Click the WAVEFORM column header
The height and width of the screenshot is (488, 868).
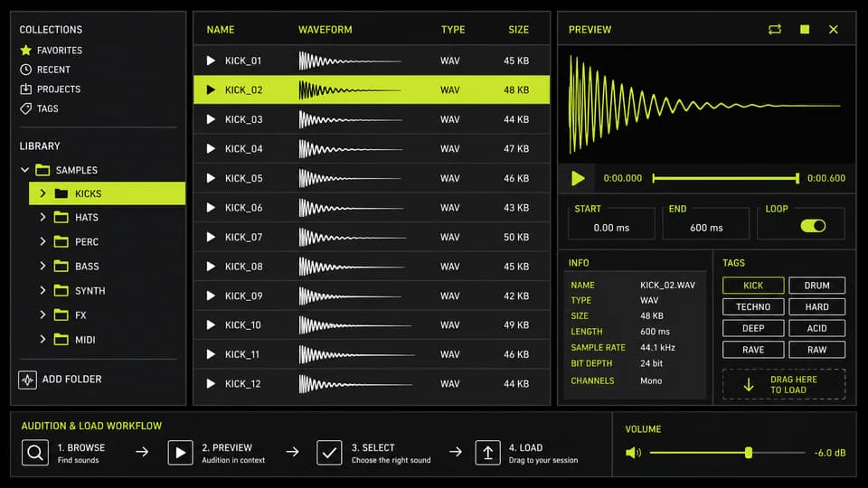tap(325, 30)
